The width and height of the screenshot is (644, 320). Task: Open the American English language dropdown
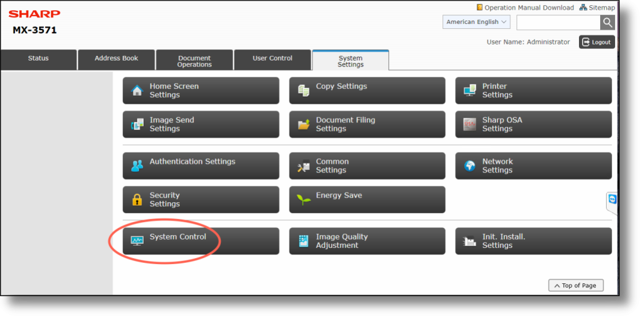point(477,22)
